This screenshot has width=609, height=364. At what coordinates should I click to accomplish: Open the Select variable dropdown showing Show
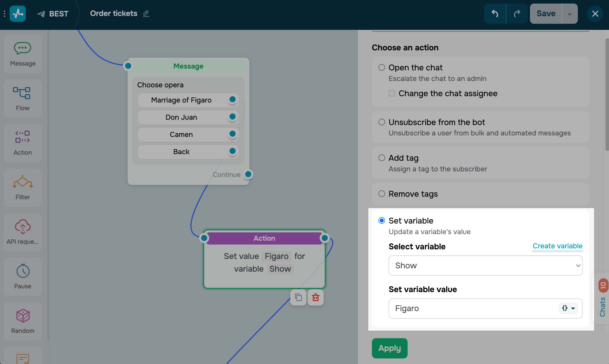tap(485, 265)
